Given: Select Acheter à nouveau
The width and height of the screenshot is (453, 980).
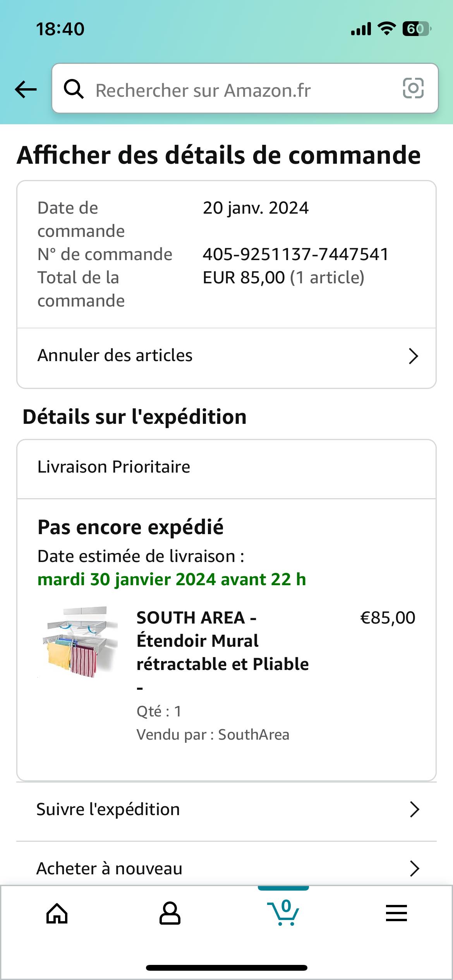Looking at the screenshot, I should [110, 869].
